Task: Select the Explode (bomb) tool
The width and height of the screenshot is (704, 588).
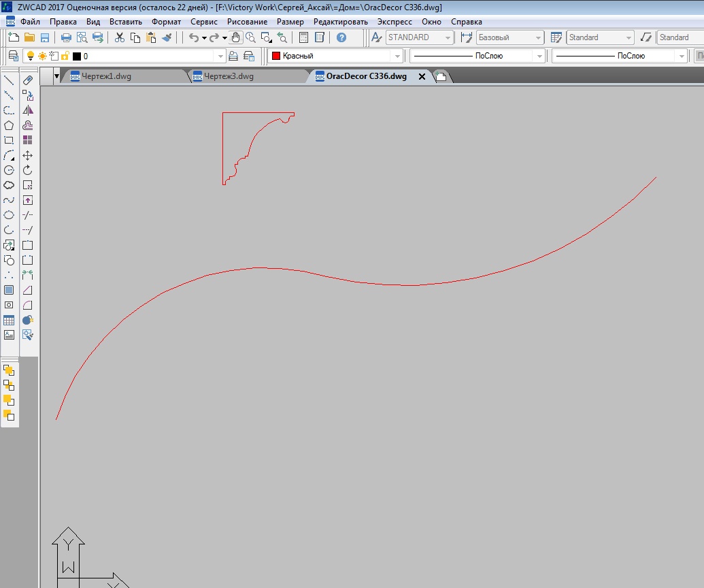Action: point(28,321)
